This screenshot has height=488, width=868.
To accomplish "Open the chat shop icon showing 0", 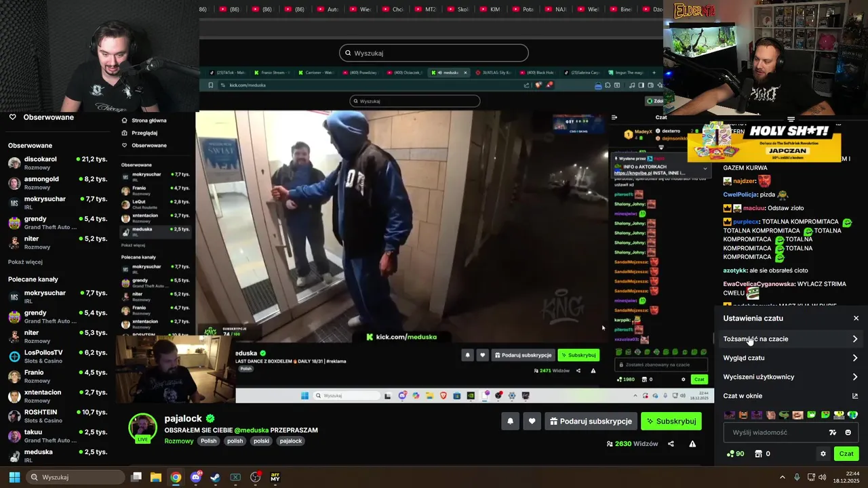I will point(763,454).
